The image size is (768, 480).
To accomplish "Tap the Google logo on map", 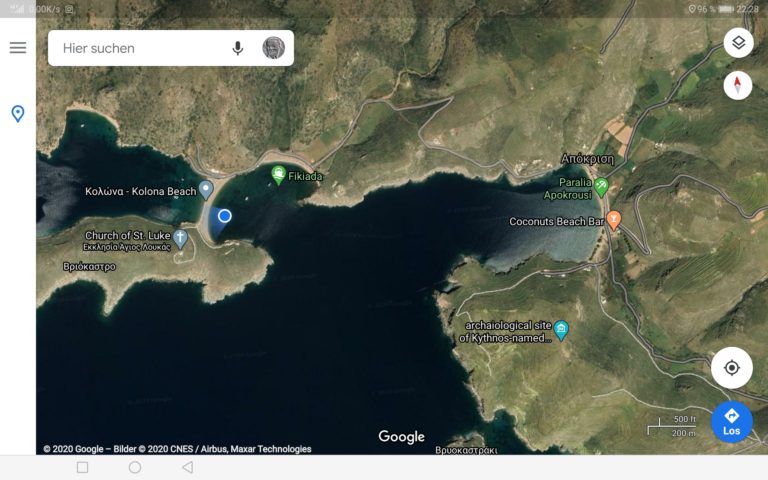I will [x=401, y=437].
